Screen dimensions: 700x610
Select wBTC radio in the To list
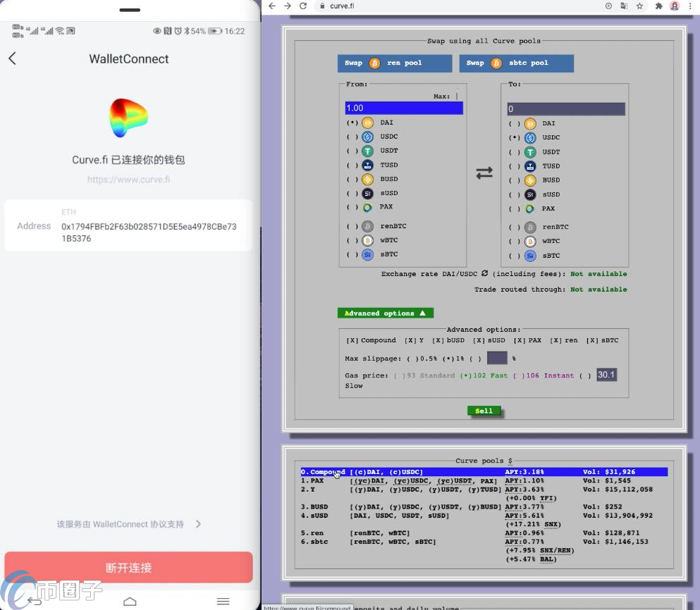point(515,242)
